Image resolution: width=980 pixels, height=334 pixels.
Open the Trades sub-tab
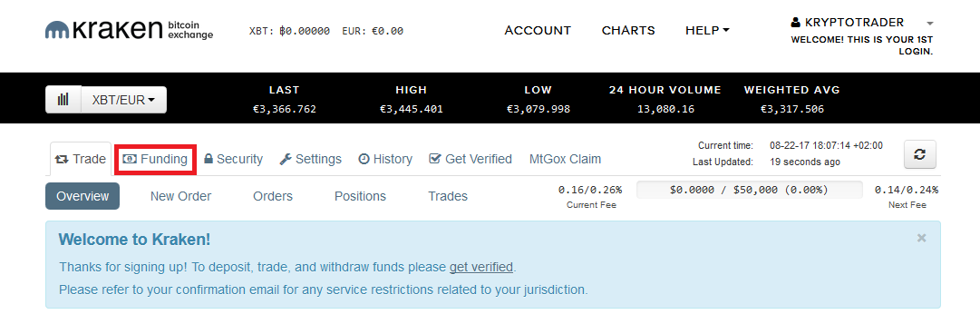pos(448,196)
